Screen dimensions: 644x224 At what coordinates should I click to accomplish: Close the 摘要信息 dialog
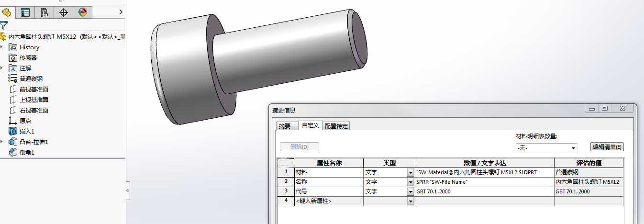click(622, 109)
